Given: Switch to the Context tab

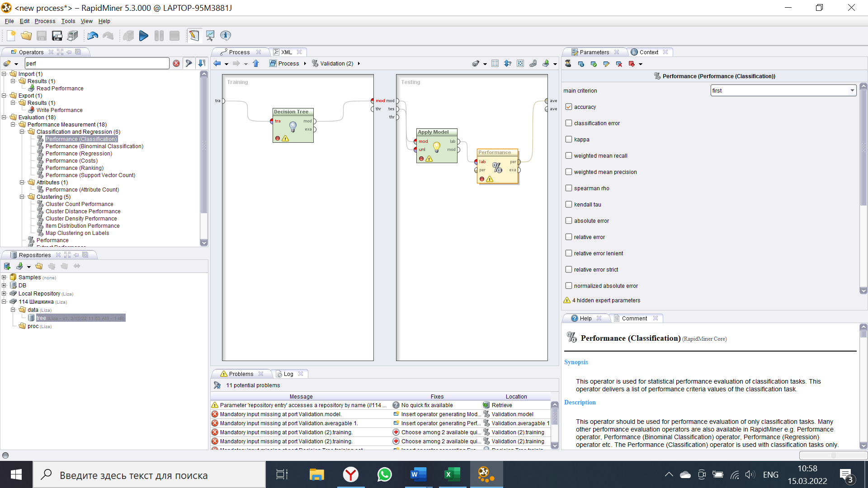Looking at the screenshot, I should coord(648,52).
